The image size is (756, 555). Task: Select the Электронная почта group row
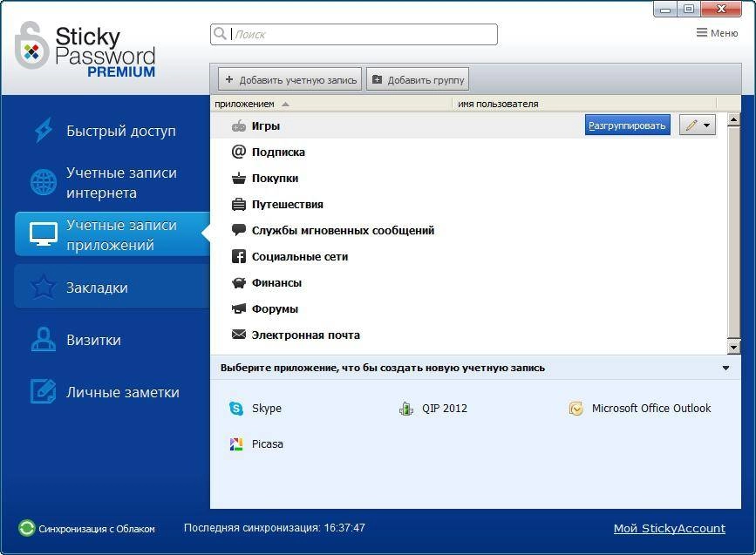(464, 335)
